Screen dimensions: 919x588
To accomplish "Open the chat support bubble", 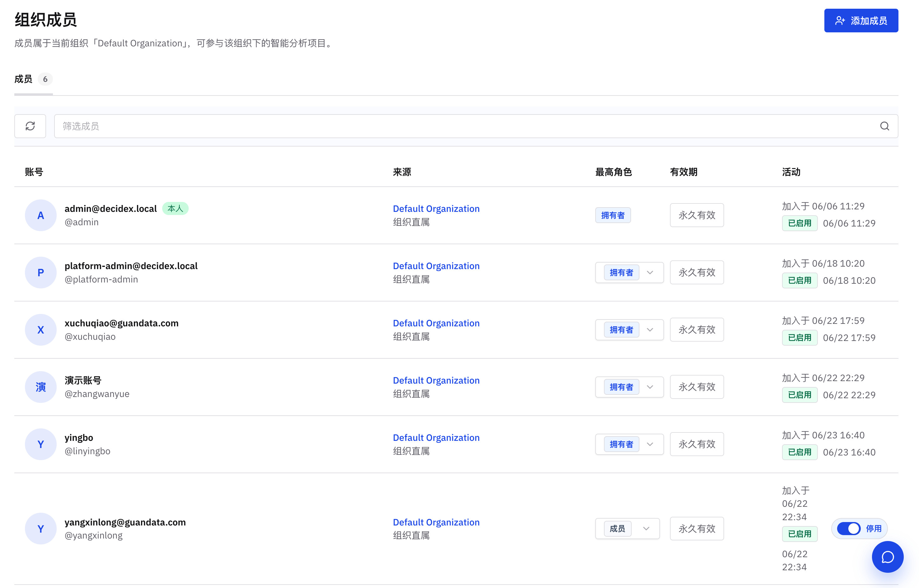I will [x=887, y=557].
